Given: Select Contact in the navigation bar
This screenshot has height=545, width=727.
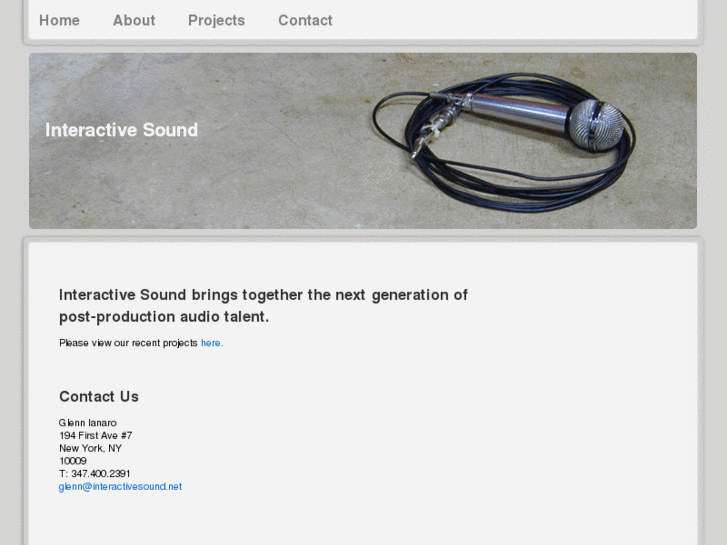Looking at the screenshot, I should coord(305,20).
